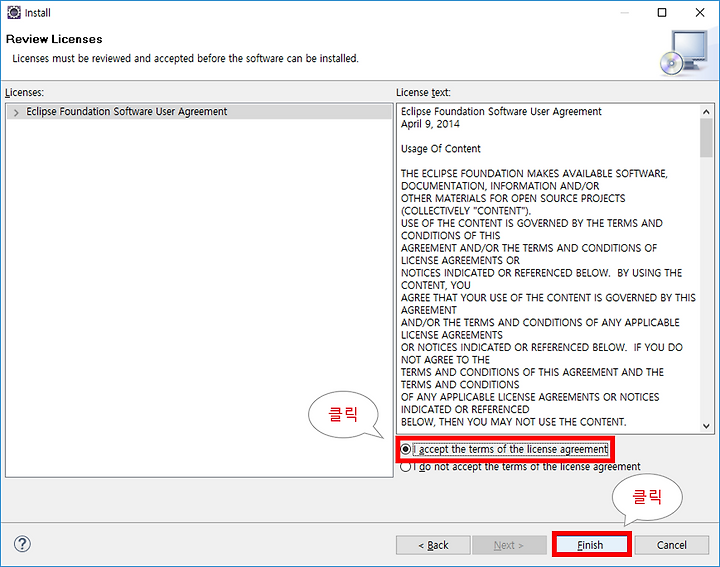Click the Eclipse icon in the title bar
Image resolution: width=720 pixels, height=567 pixels.
click(14, 12)
